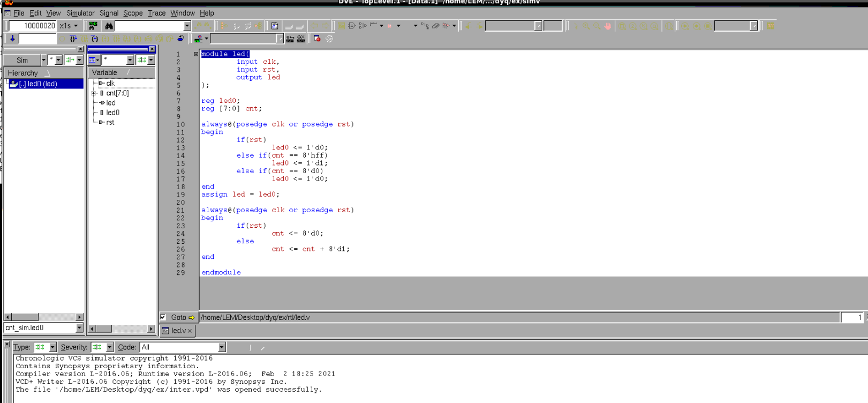Image resolution: width=868 pixels, height=403 pixels.
Task: Click the blue table view icon in Variable pane
Action: click(92, 60)
